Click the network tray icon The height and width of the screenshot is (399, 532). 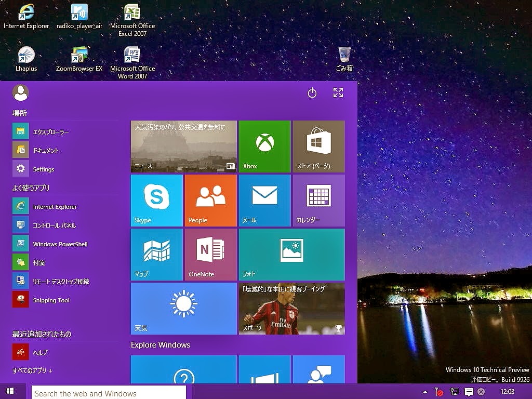click(454, 392)
